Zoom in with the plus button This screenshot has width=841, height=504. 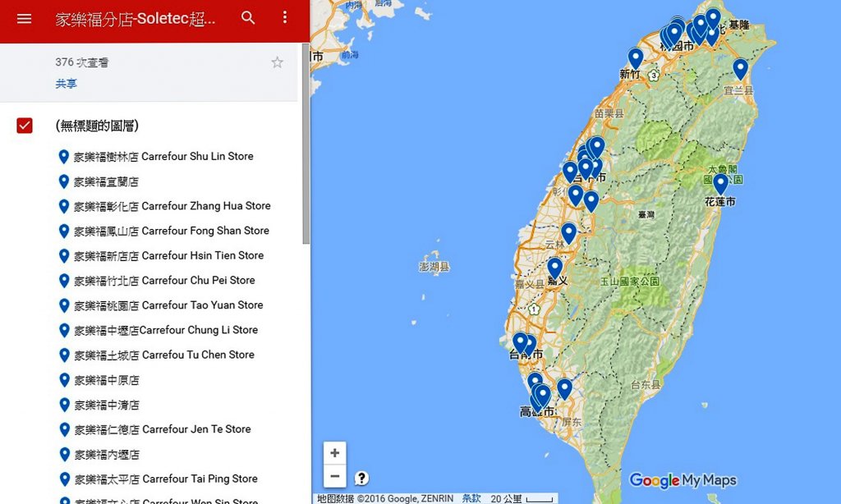click(335, 453)
